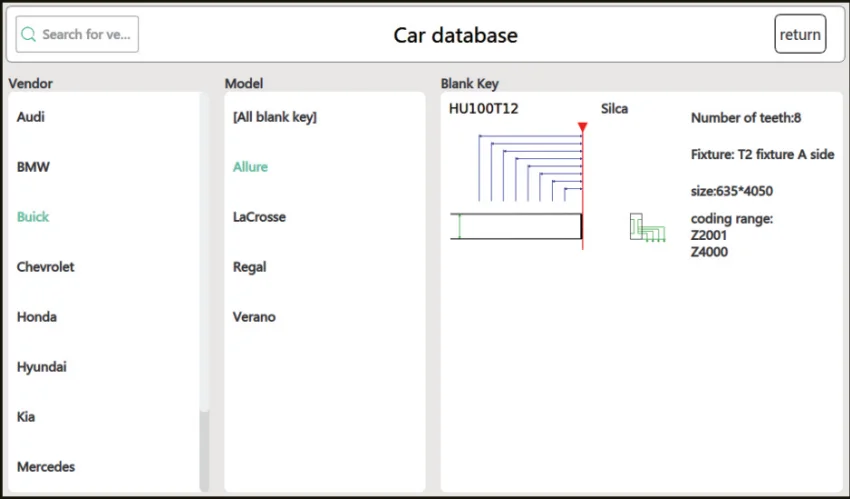Click the Vendor list scrollbar

(x=204, y=451)
